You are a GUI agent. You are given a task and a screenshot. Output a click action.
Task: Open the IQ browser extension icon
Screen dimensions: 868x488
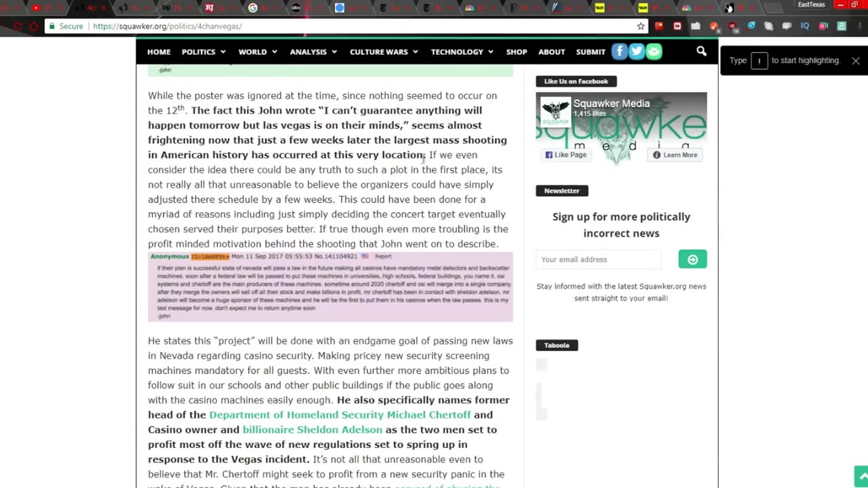805,26
